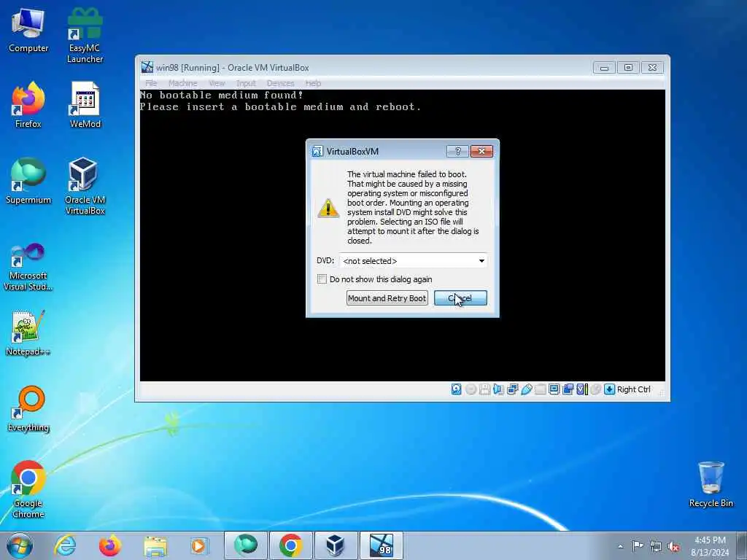The image size is (747, 560).
Task: Click the network tray icon
Action: [x=656, y=546]
